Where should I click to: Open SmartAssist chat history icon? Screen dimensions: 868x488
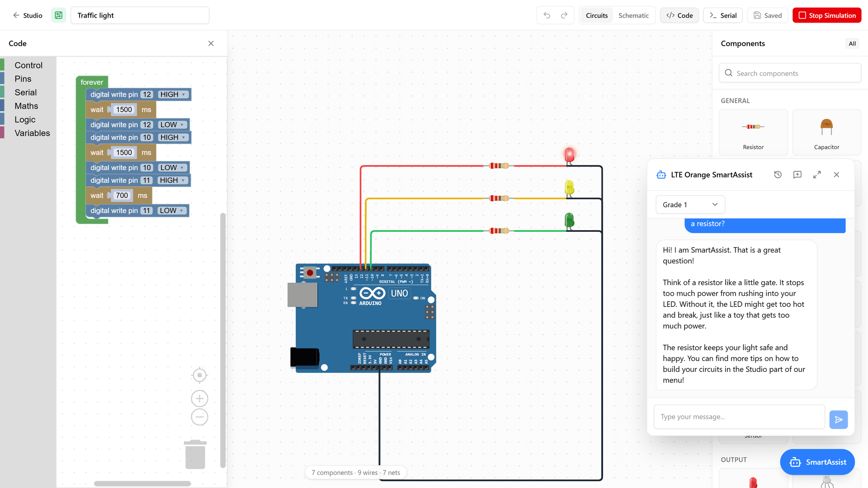(x=778, y=175)
